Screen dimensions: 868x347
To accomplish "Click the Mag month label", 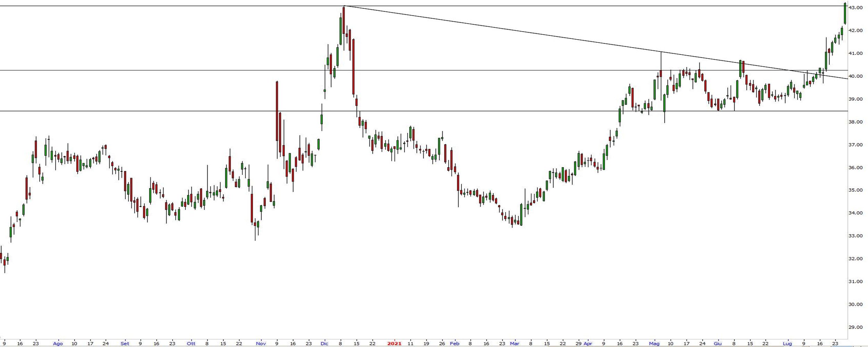I will click(x=654, y=344).
